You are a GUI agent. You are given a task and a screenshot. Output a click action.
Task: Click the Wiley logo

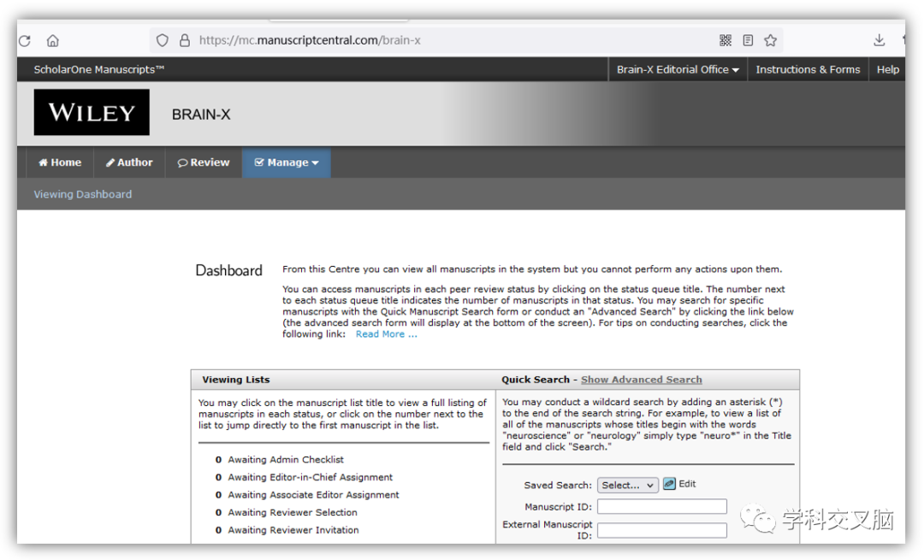tap(92, 113)
